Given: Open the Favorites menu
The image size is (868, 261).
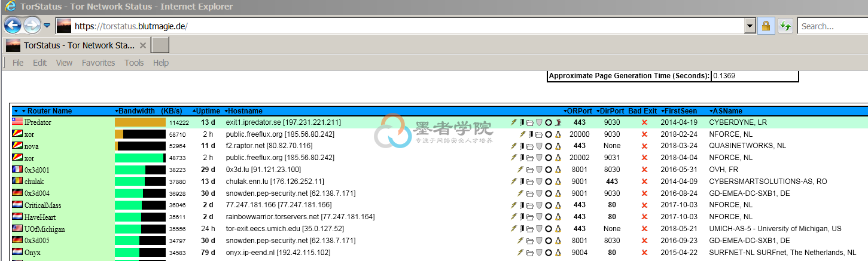Looking at the screenshot, I should (98, 63).
